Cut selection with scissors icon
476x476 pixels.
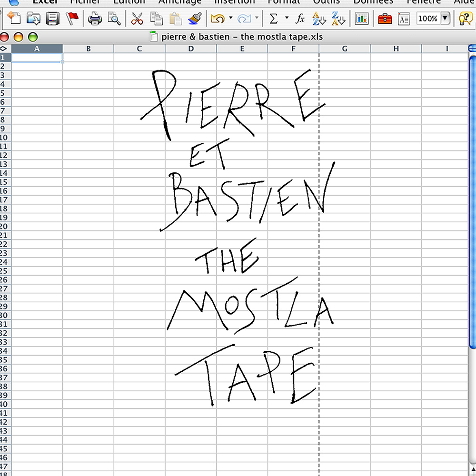tap(137, 19)
